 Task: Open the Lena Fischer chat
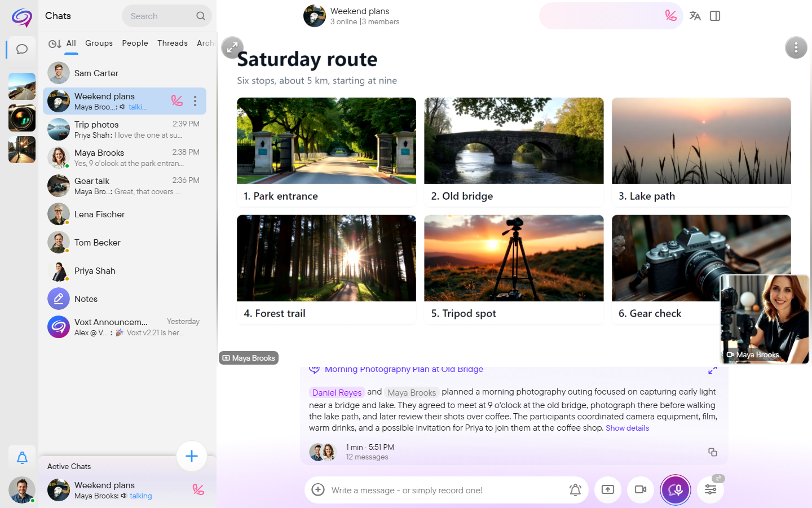(x=125, y=214)
